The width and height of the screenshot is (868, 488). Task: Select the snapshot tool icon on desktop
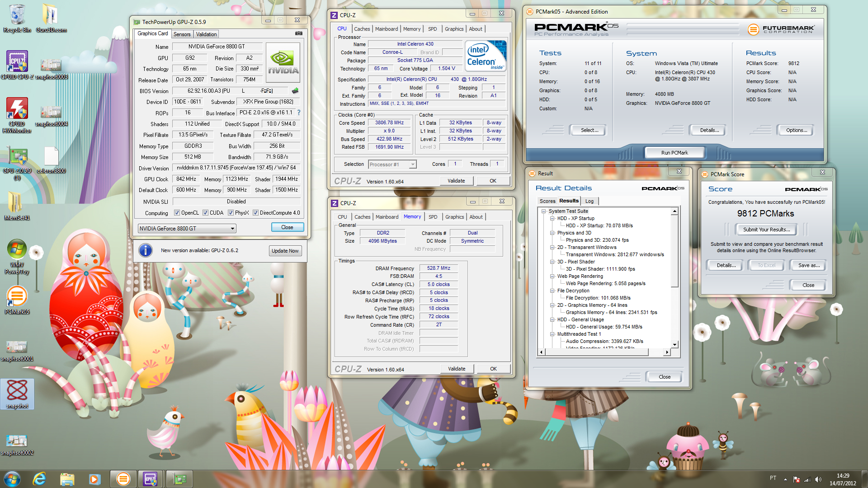tap(17, 394)
